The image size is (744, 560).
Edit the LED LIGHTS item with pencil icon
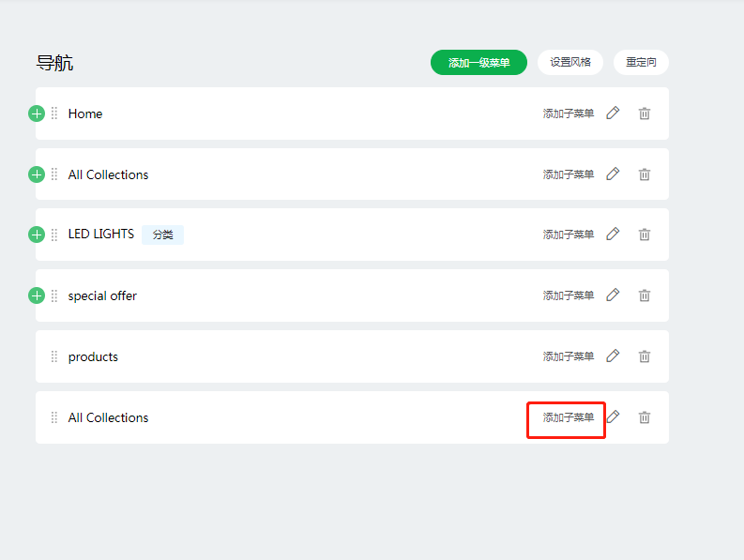click(613, 234)
